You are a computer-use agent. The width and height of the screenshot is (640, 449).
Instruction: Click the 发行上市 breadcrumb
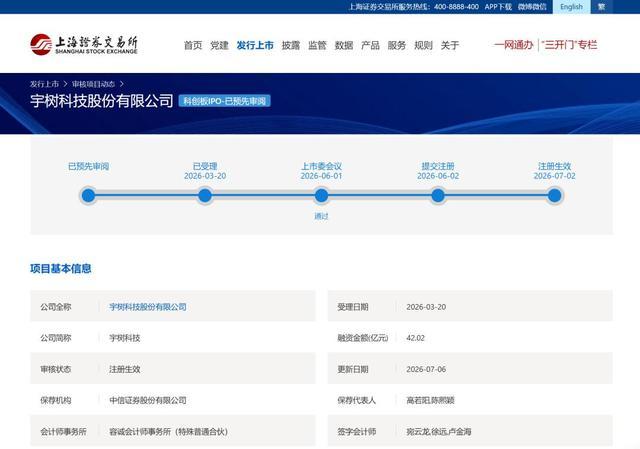(x=44, y=84)
